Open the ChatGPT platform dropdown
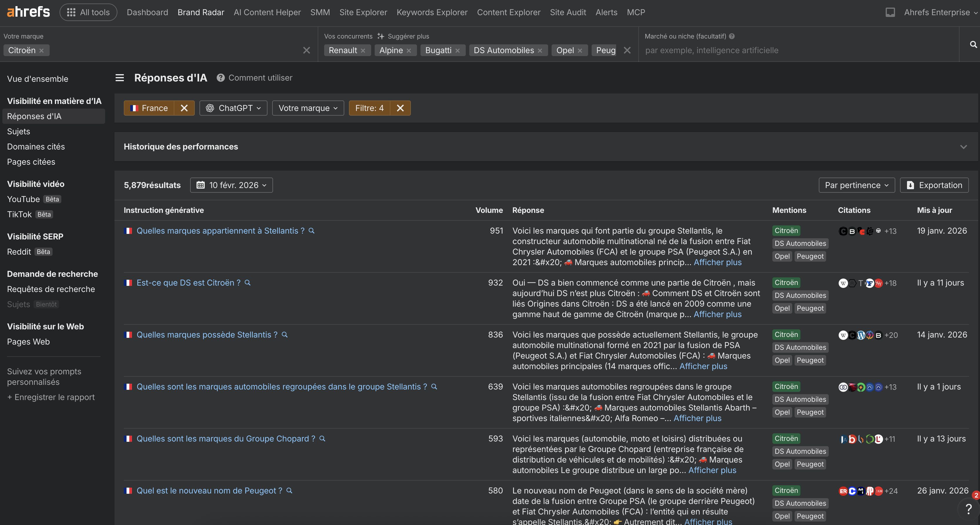Screen dimensions: 980x525 [x=233, y=108]
